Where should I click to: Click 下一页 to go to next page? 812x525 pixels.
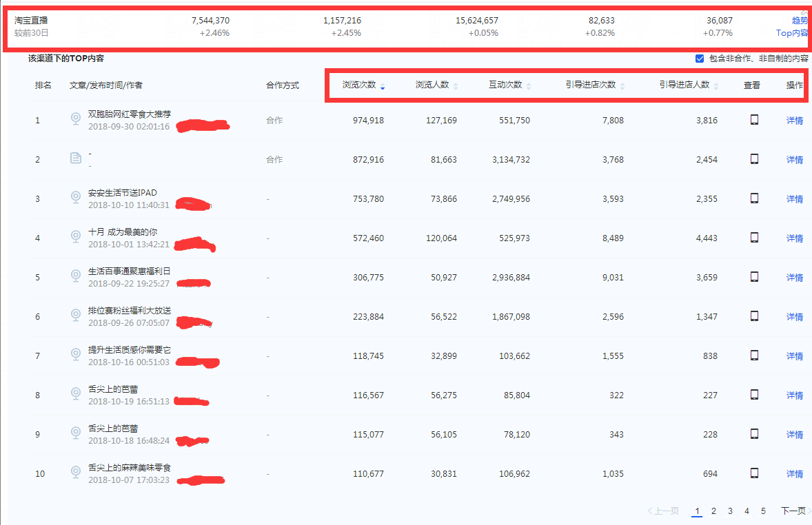[793, 511]
